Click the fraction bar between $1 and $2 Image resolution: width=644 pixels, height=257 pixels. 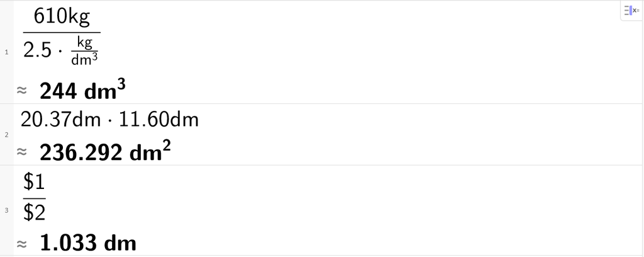[x=34, y=198]
